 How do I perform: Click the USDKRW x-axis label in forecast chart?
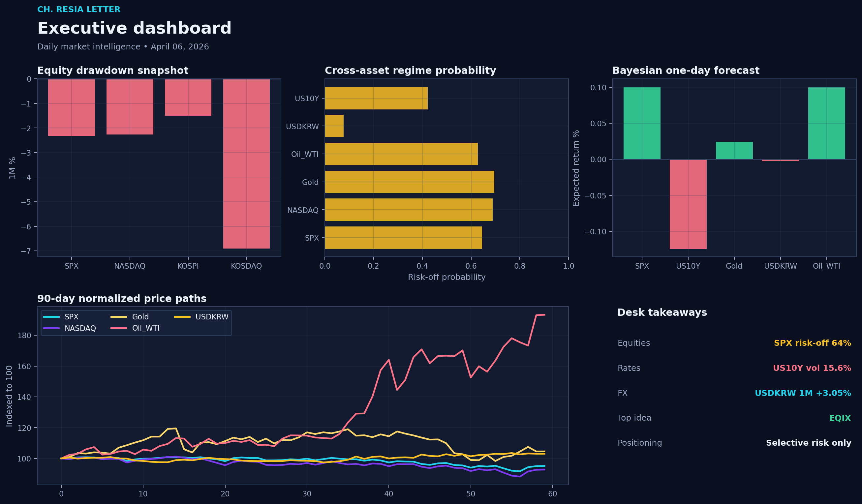[780, 266]
